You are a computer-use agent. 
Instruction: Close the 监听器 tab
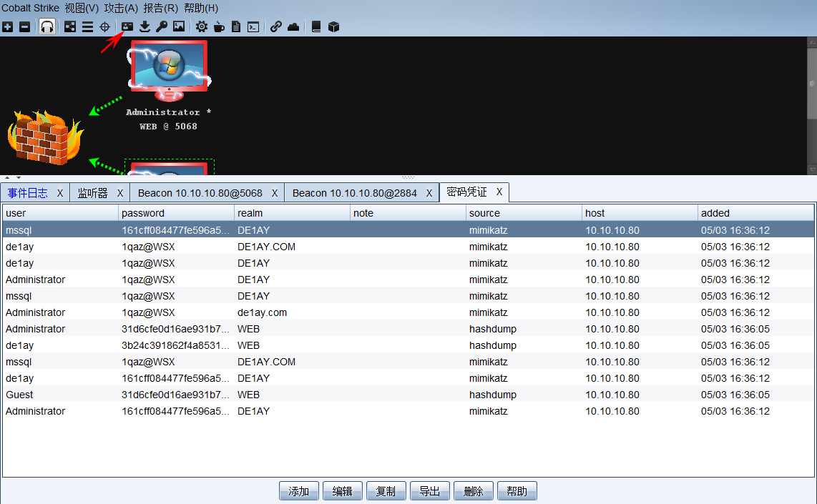120,193
